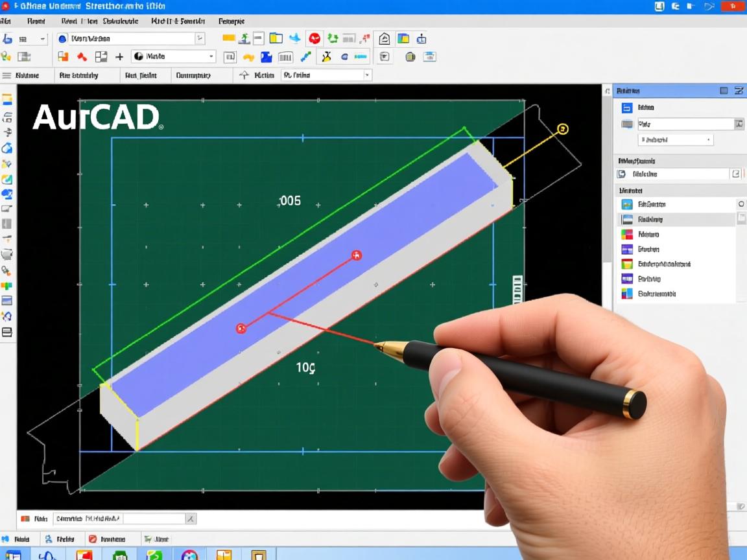Click the barcode-style icon in second toolbar row
This screenshot has height=560, width=747.
[x=285, y=57]
